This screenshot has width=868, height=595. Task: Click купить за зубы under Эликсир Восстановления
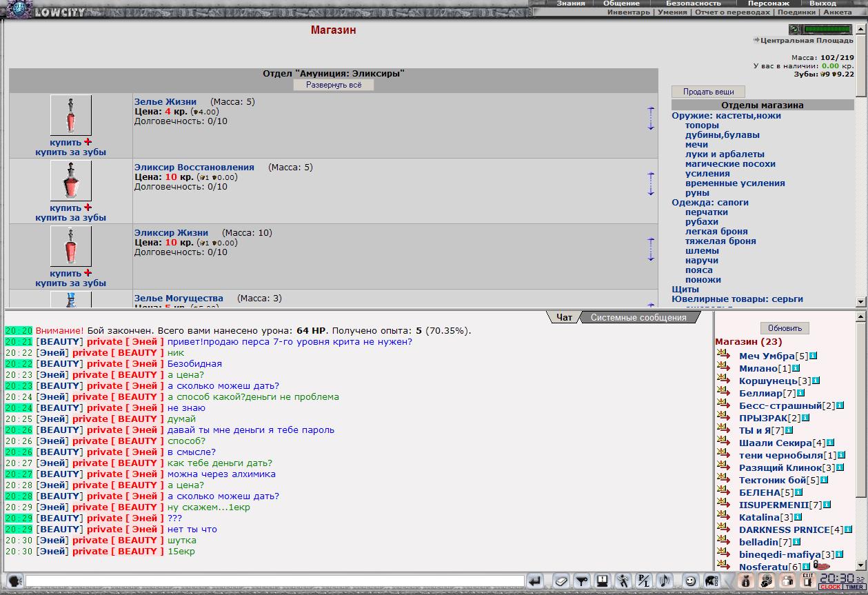[x=71, y=218]
